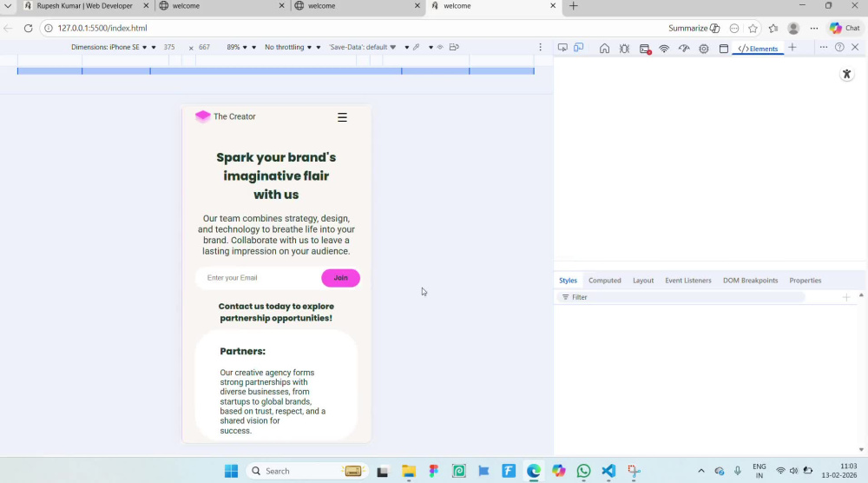Reload the page
The width and height of the screenshot is (868, 483).
(x=29, y=29)
